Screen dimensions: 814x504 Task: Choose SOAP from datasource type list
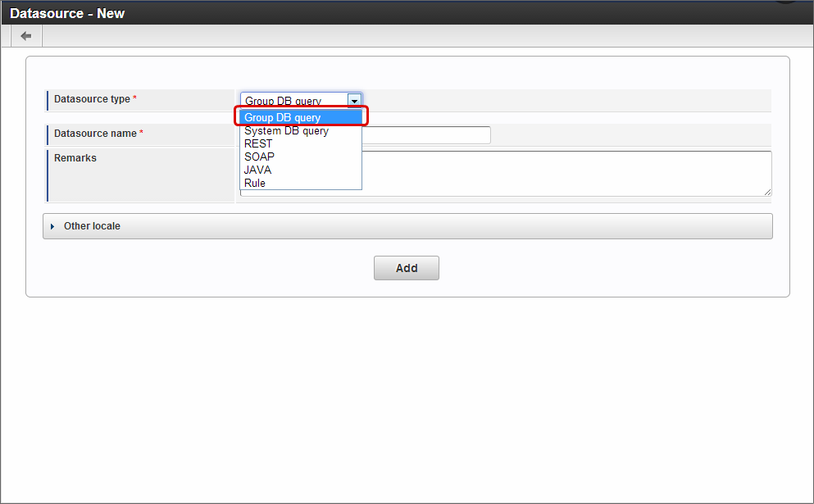coord(301,157)
